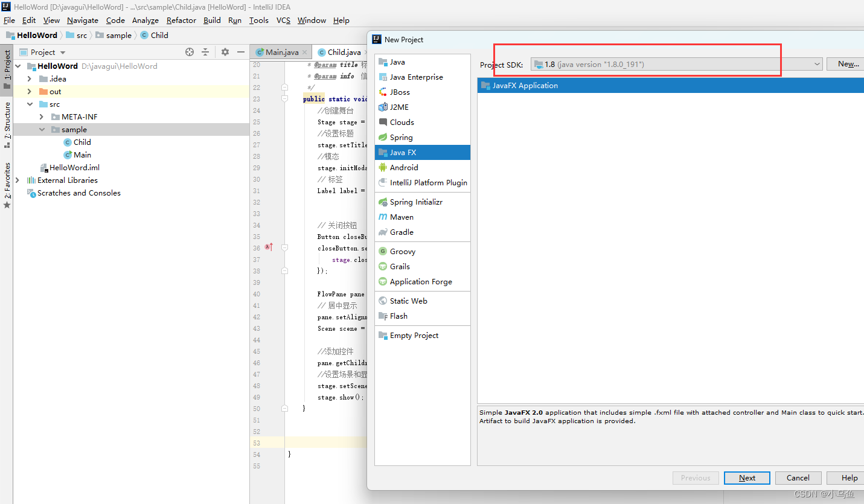Select IntelliJ Platform Plugin project type
Image resolution: width=864 pixels, height=504 pixels.
pyautogui.click(x=422, y=182)
